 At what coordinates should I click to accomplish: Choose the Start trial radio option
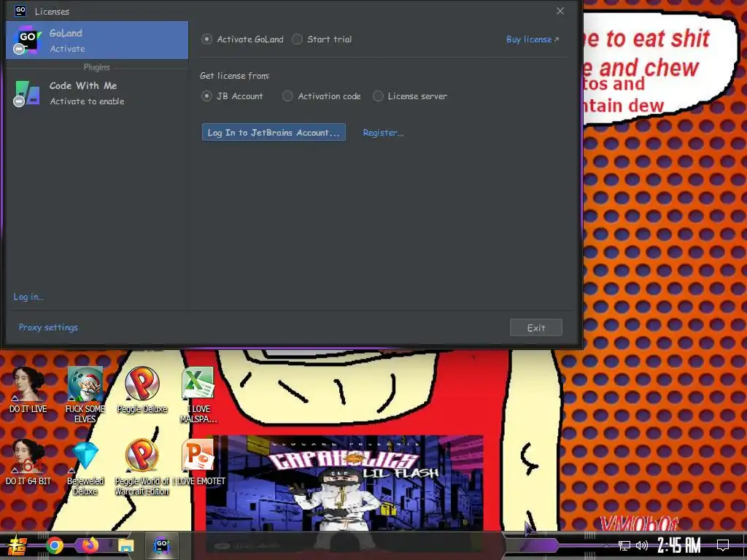322,39
